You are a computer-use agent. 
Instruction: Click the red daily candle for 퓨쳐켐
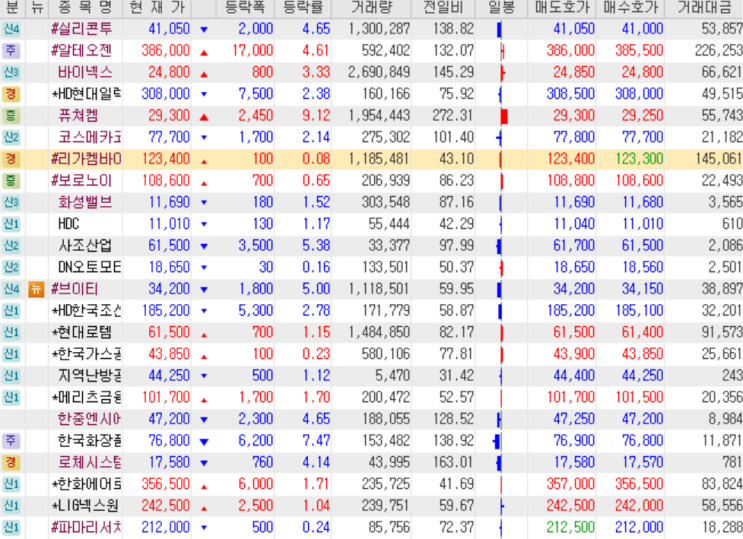[x=504, y=116]
